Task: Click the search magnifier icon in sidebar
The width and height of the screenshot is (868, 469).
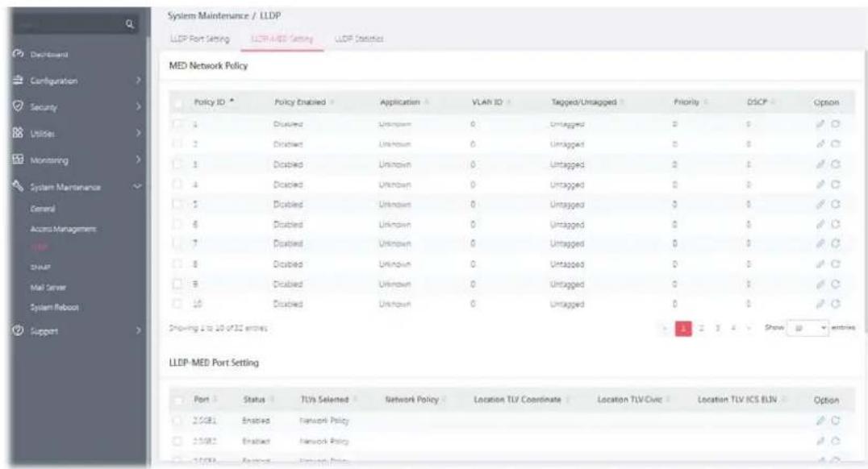Action: 130,24
